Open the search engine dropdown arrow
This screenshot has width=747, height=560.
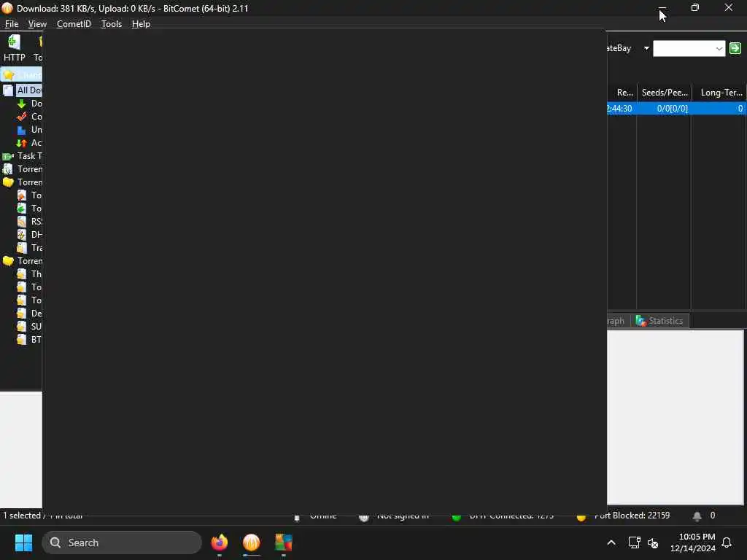tap(646, 48)
